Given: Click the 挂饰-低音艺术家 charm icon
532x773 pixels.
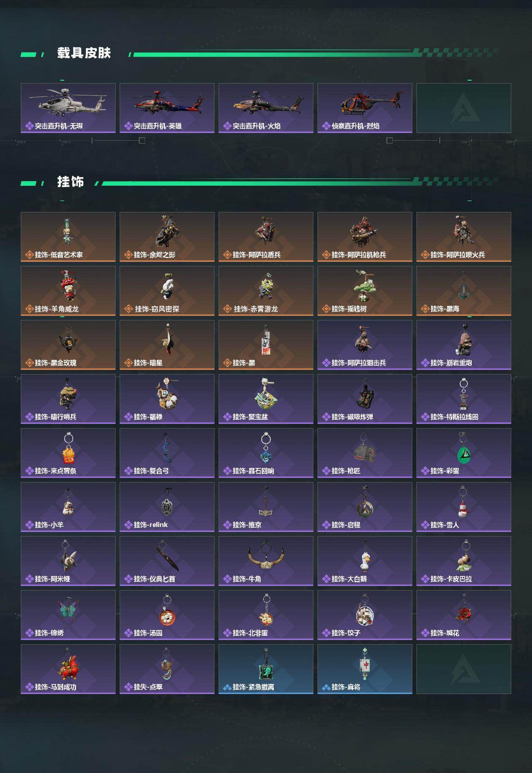Looking at the screenshot, I should point(68,237).
